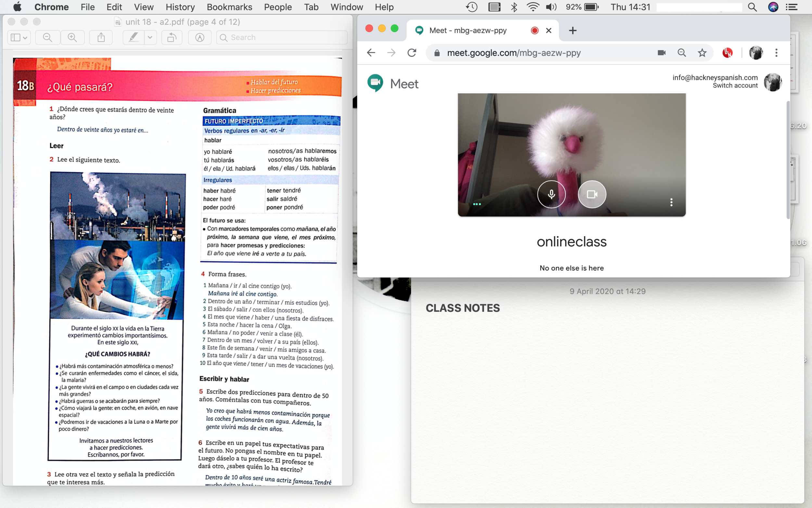Click the Bluetooth icon in menu bar
Image resolution: width=812 pixels, height=508 pixels.
(x=514, y=7)
